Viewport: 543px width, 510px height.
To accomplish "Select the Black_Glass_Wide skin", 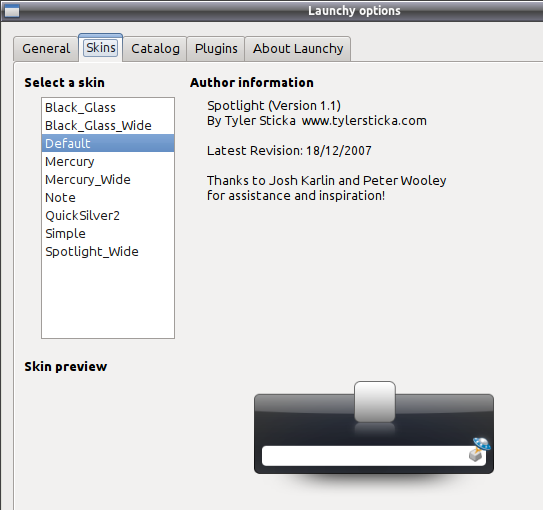I will click(108, 125).
